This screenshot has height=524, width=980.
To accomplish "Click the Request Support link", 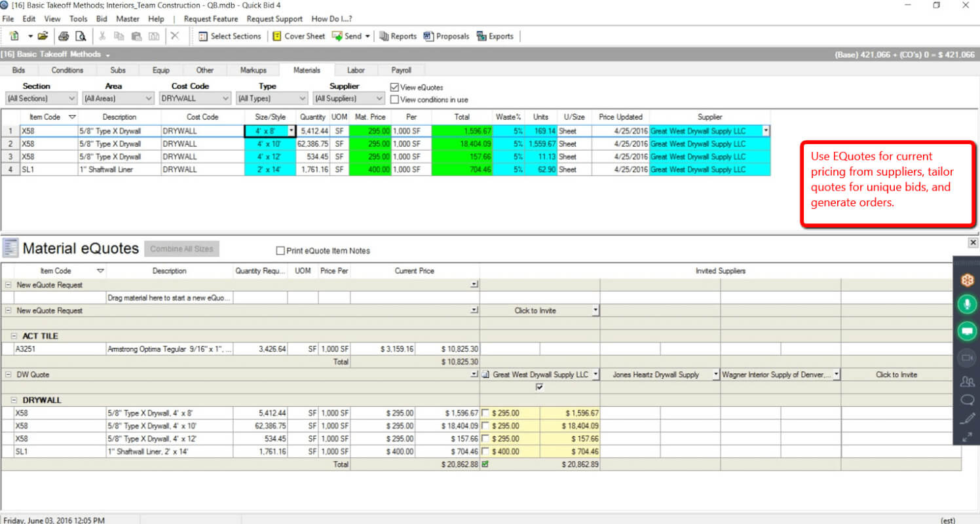I will click(x=274, y=19).
